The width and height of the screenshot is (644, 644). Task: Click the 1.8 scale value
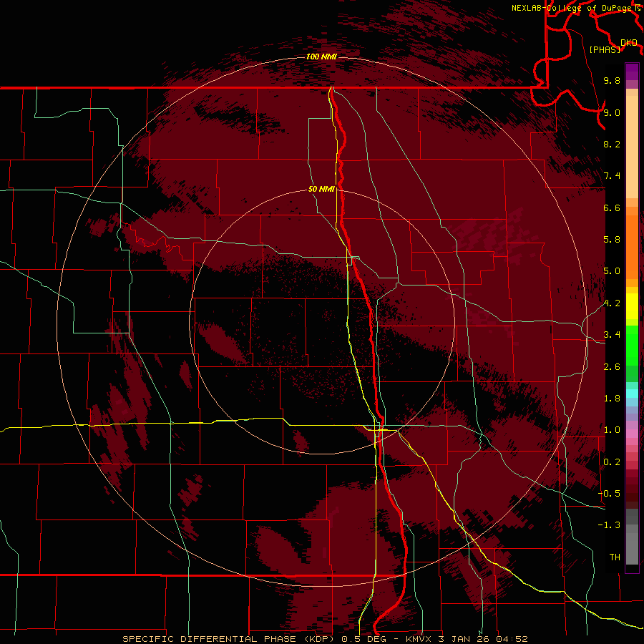612,399
